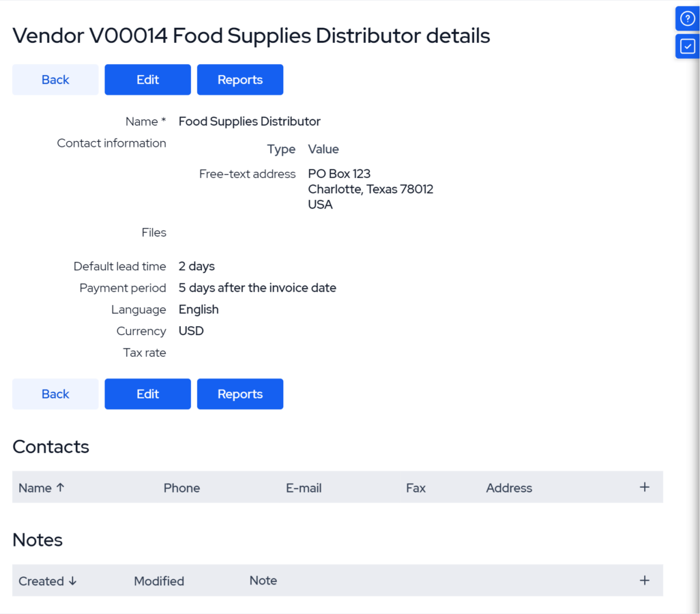Add a new note with plus icon

[644, 581]
